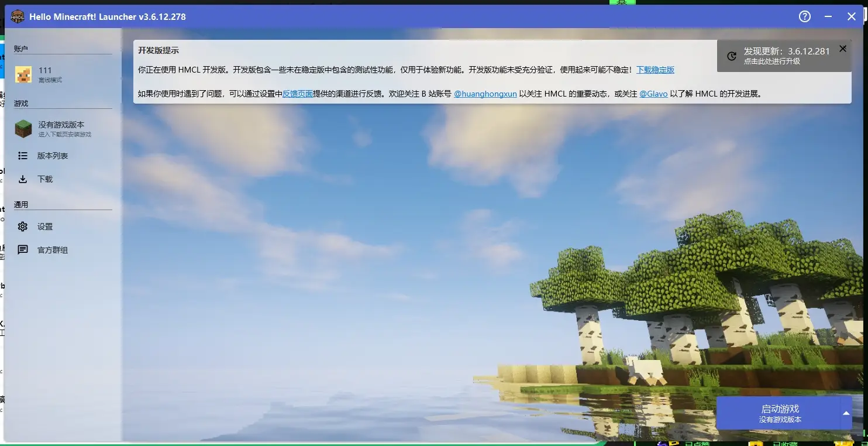The image size is (868, 446).
Task: Click the download arrow icon
Action: pos(23,179)
